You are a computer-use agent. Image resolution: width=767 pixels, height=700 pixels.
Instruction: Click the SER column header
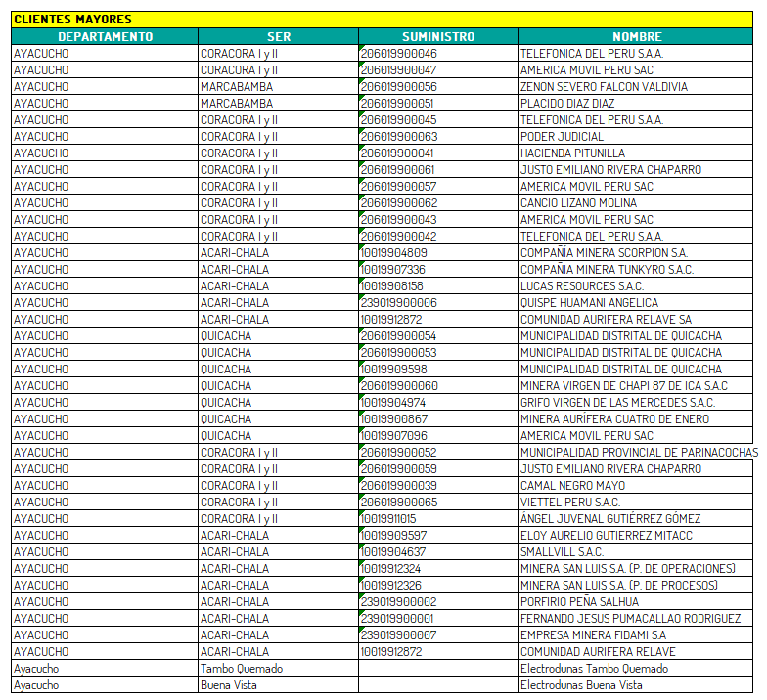pyautogui.click(x=278, y=36)
